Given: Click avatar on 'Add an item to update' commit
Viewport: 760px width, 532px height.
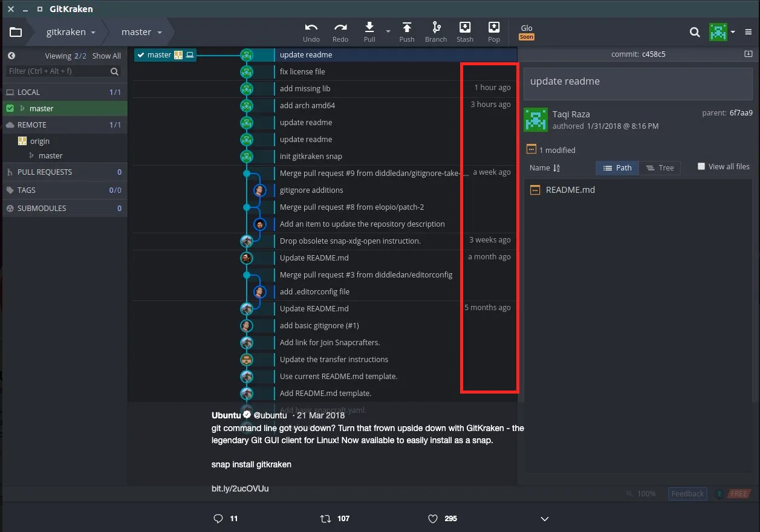Looking at the screenshot, I should click(x=259, y=224).
